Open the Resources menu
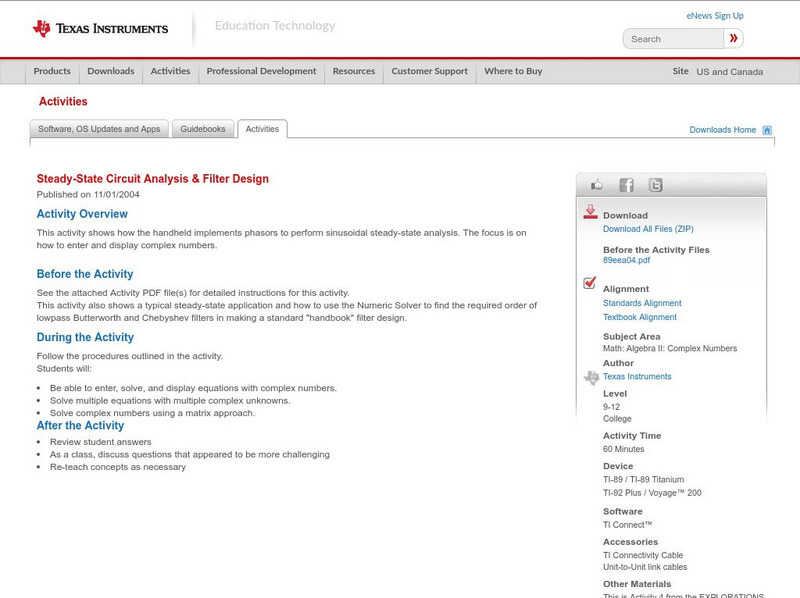Image resolution: width=800 pixels, height=598 pixels. coord(354,71)
